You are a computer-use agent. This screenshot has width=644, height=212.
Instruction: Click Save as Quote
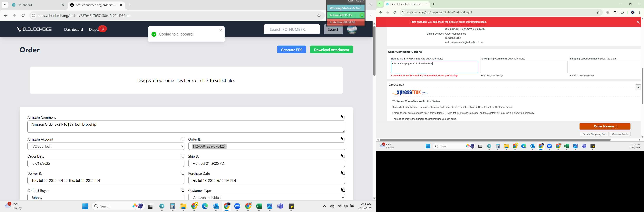tap(620, 134)
